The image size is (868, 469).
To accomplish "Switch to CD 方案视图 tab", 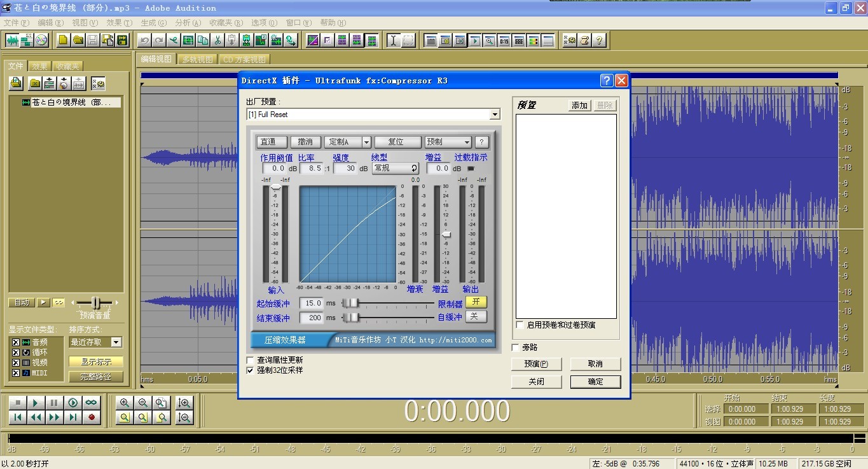I will pyautogui.click(x=244, y=60).
